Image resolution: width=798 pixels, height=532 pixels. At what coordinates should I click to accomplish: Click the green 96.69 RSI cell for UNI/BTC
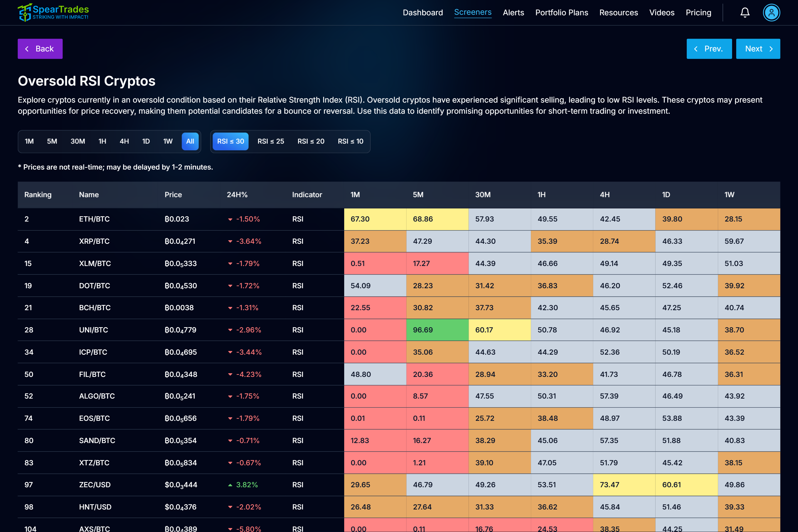(x=437, y=330)
